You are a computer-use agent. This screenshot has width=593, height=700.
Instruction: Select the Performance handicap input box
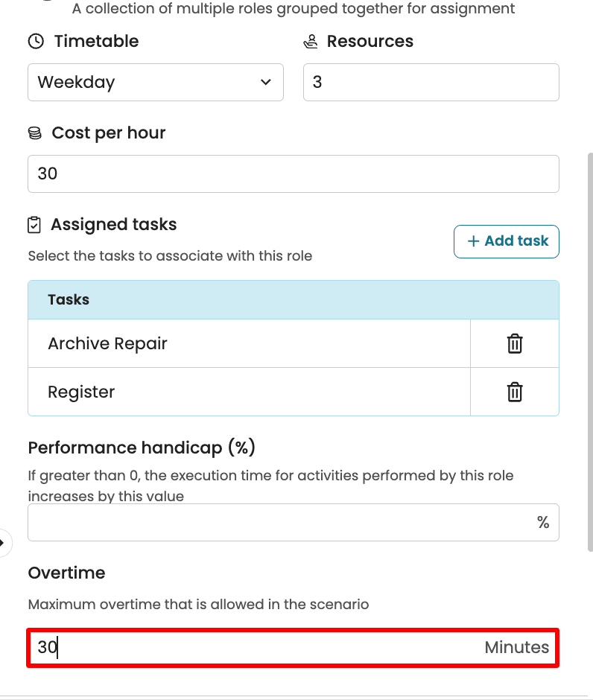279,522
